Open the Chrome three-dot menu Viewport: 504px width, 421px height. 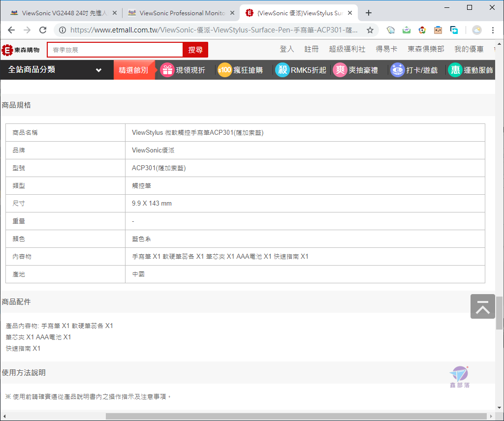493,30
